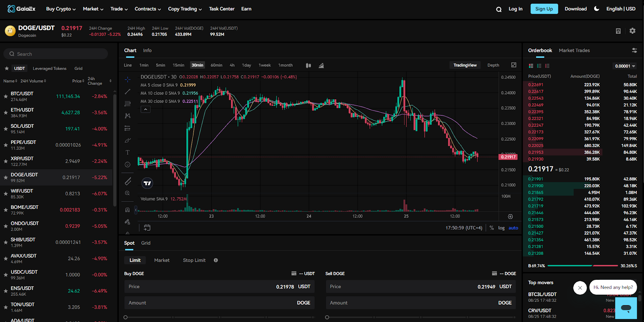Click the Sign Up button

point(544,9)
